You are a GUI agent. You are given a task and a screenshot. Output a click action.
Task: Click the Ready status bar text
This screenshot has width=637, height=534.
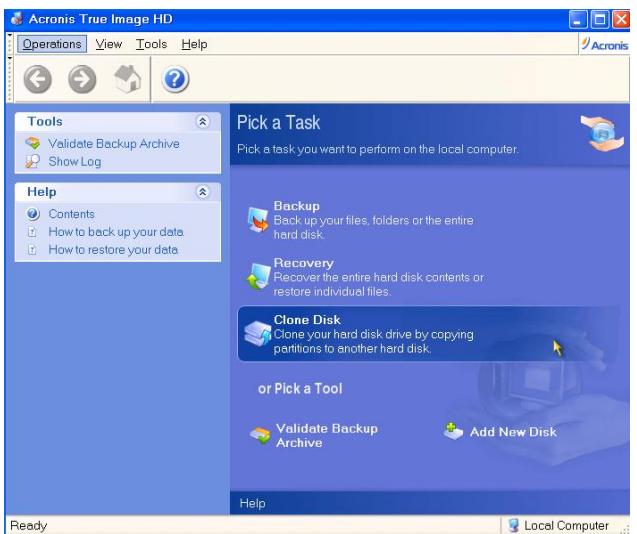pyautogui.click(x=28, y=525)
